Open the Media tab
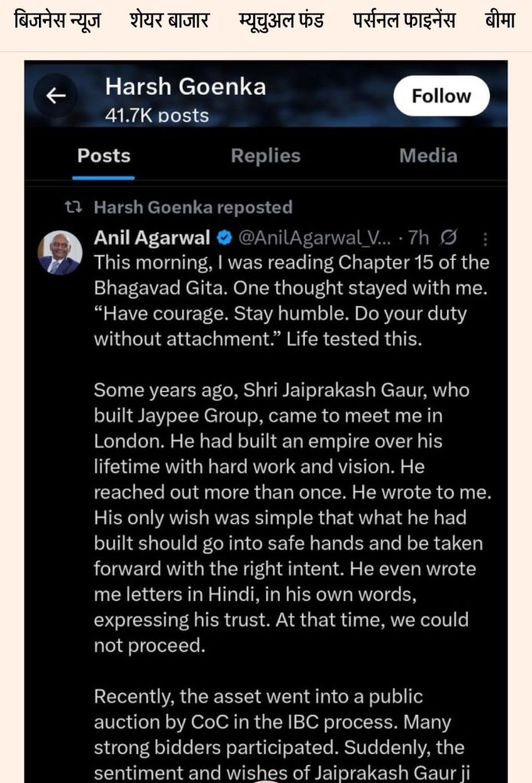This screenshot has height=783, width=532. [x=428, y=156]
